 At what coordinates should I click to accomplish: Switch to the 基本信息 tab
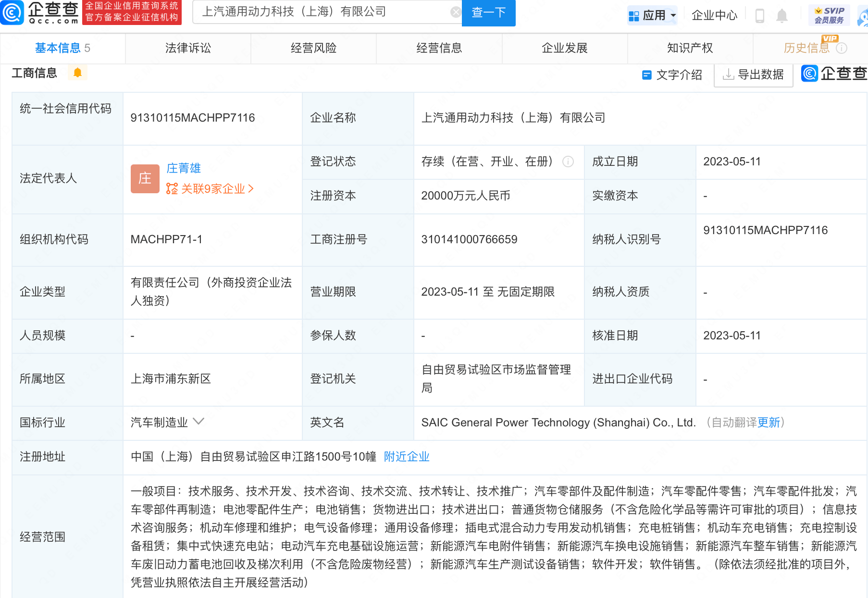[x=62, y=48]
